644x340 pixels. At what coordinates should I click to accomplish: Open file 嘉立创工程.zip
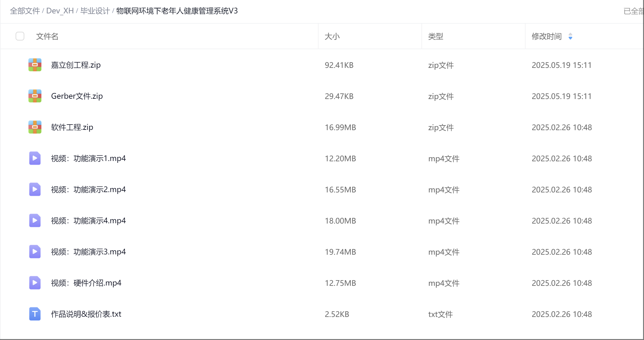pos(76,65)
